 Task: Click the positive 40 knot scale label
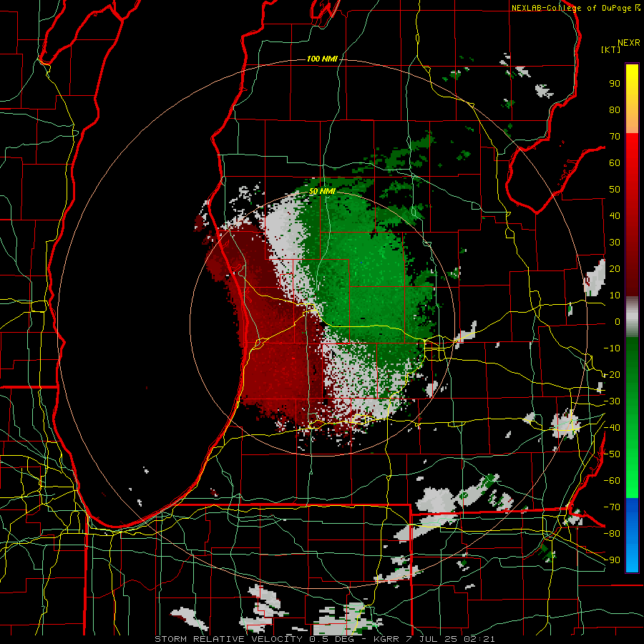[x=615, y=216]
